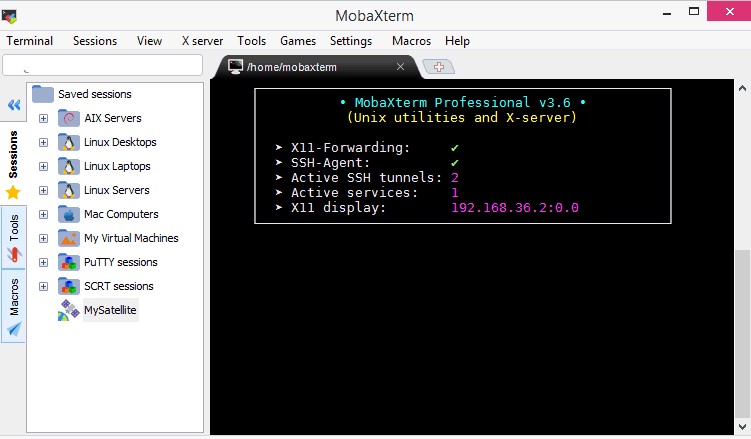Expand the Linux Servers folder
This screenshot has width=751, height=439.
click(44, 190)
